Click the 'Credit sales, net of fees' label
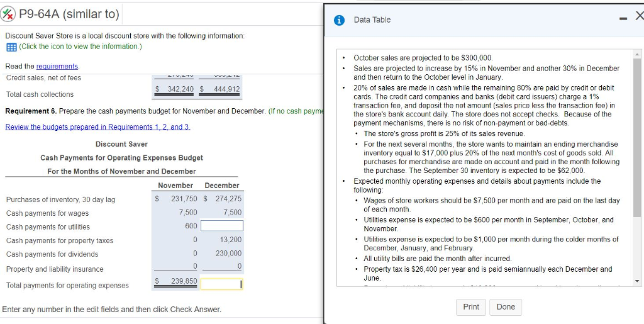The width and height of the screenshot is (644, 324). point(43,77)
